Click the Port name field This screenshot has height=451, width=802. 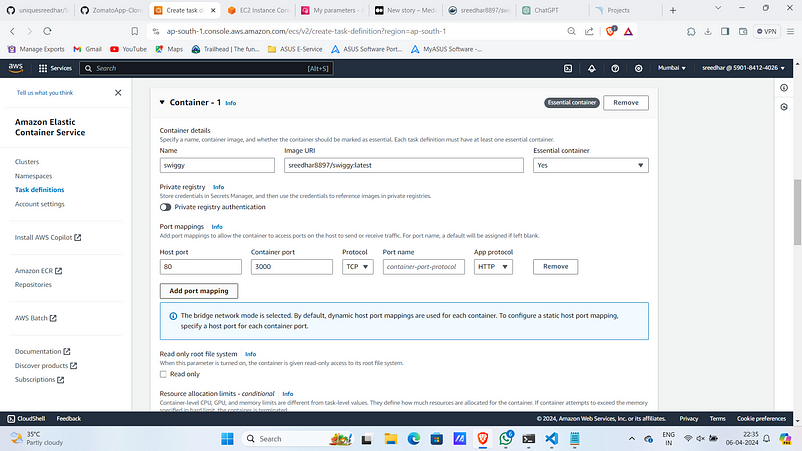coord(424,267)
